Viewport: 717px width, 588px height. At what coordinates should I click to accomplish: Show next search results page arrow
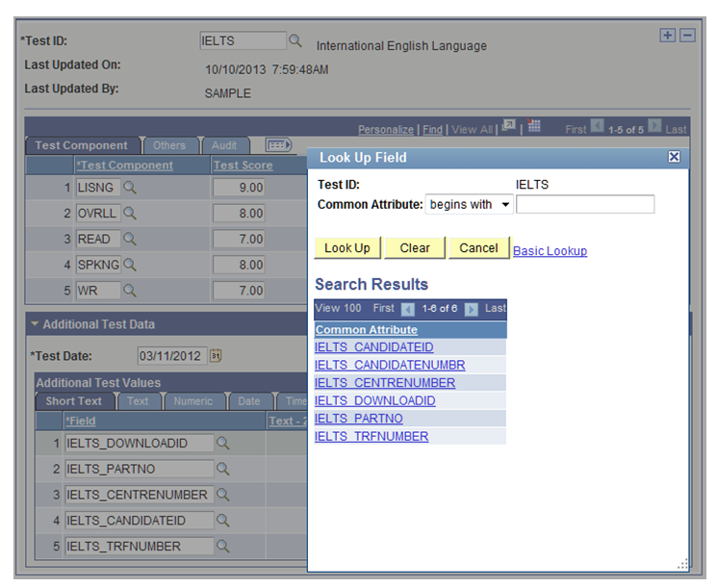[471, 310]
